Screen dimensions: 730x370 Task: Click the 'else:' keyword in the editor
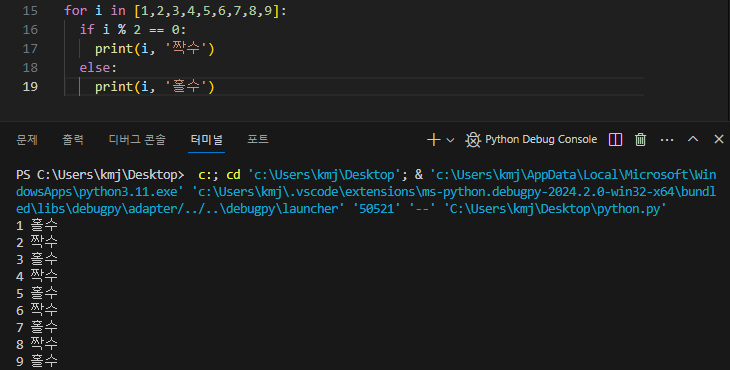click(98, 68)
